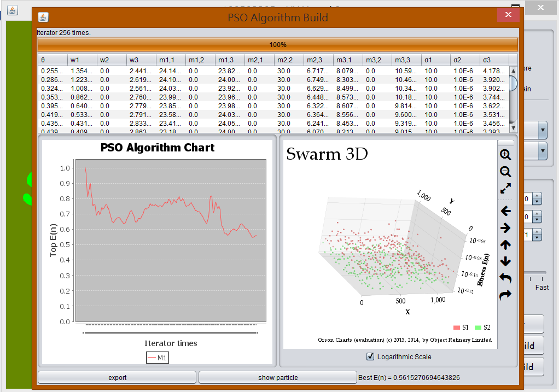This screenshot has height=392, width=559.
Task: Click the curved roll-right arrow icon
Action: pos(505,295)
